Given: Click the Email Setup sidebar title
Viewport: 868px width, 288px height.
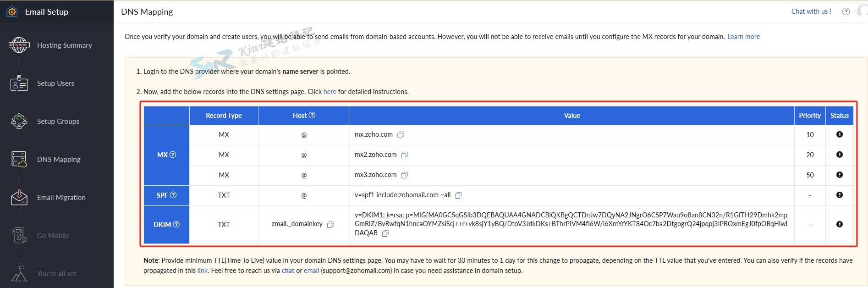Looking at the screenshot, I should click(47, 12).
